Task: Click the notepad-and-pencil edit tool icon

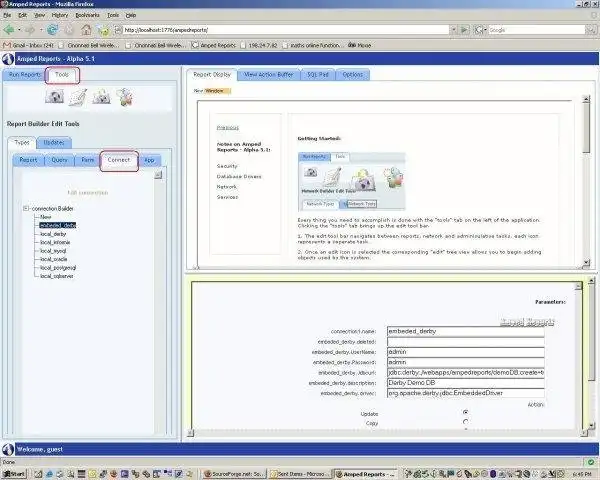Action: (78, 97)
